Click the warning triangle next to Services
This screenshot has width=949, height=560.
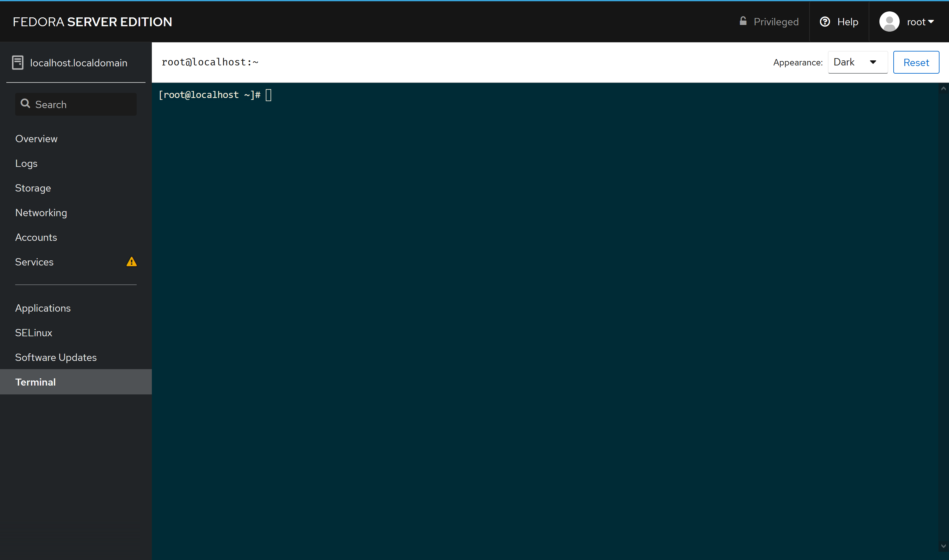click(131, 261)
